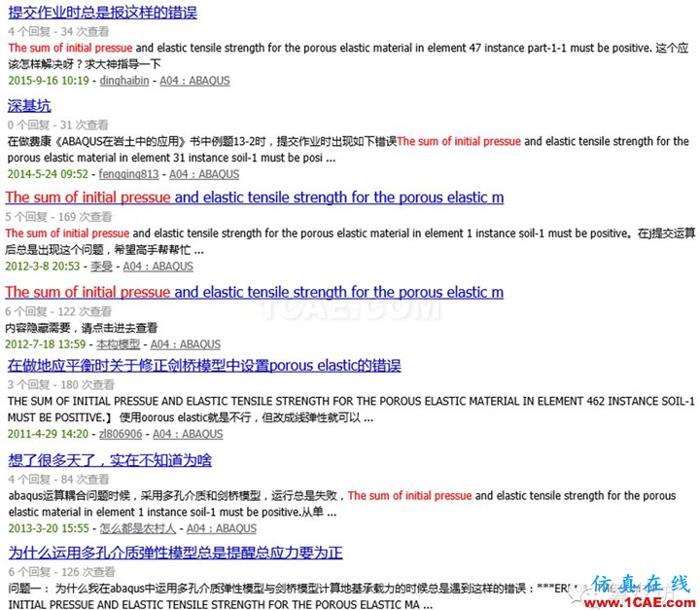The height and width of the screenshot is (610, 700).
Task: Click the '6 个回复 - 126 次查看' stats text
Action: [x=61, y=572]
